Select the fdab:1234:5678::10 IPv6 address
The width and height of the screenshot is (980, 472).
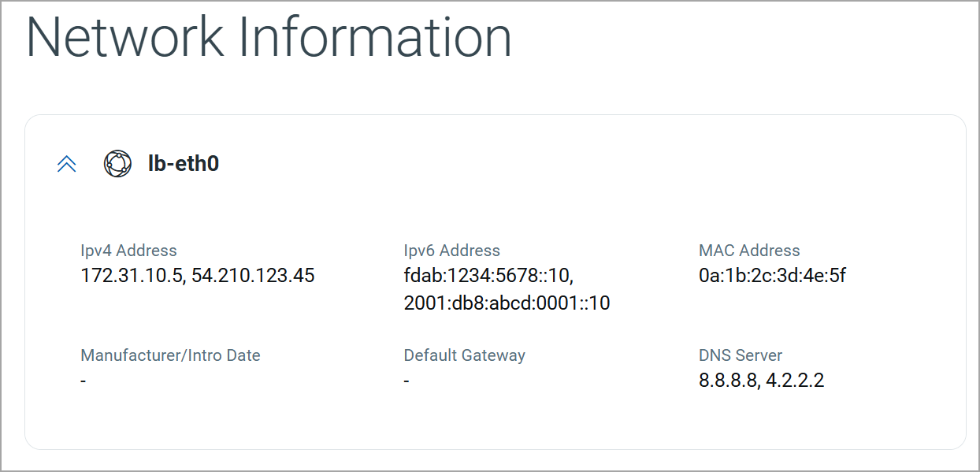pyautogui.click(x=487, y=276)
